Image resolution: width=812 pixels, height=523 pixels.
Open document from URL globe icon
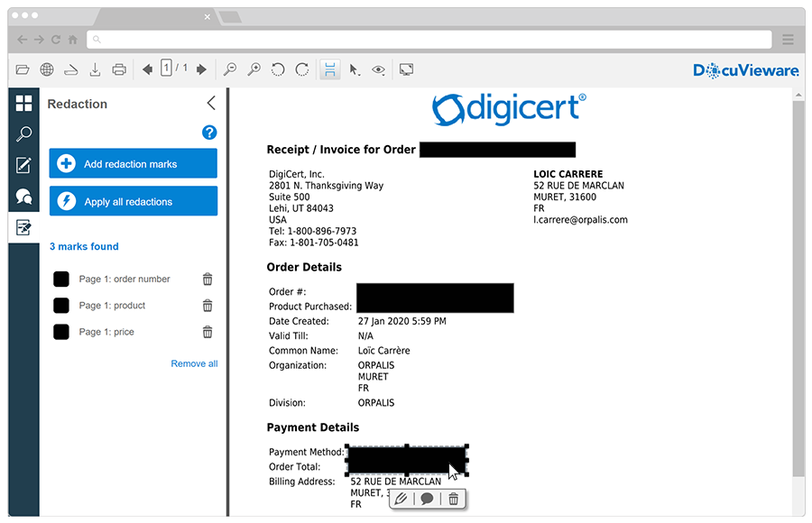(x=47, y=69)
